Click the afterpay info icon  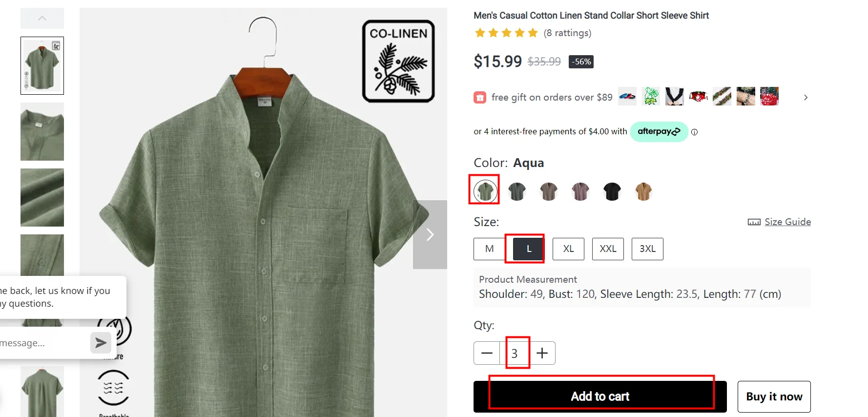pyautogui.click(x=694, y=132)
